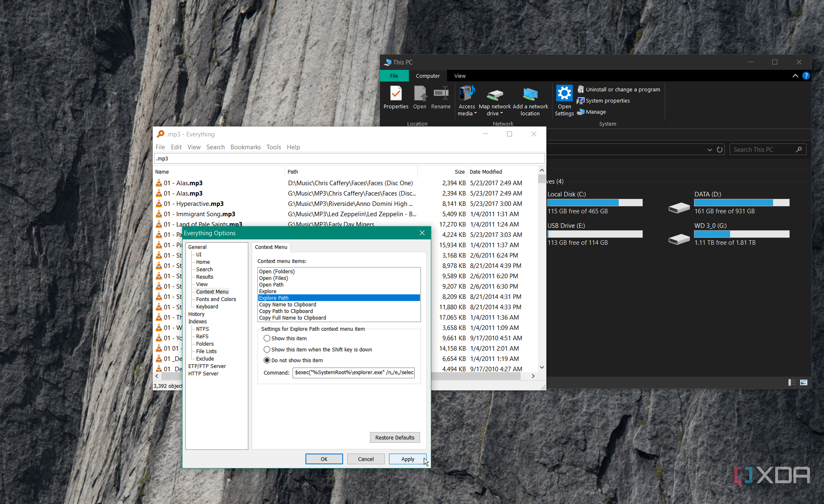Click the Restore Defaults button
Image resolution: width=824 pixels, height=504 pixels.
point(394,438)
